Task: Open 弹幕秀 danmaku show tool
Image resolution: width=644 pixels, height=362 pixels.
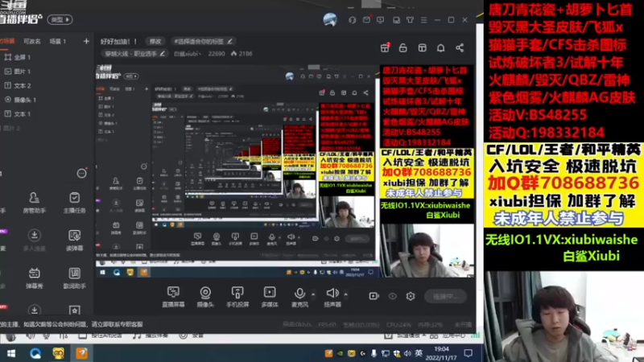Action: pyautogui.click(x=34, y=278)
